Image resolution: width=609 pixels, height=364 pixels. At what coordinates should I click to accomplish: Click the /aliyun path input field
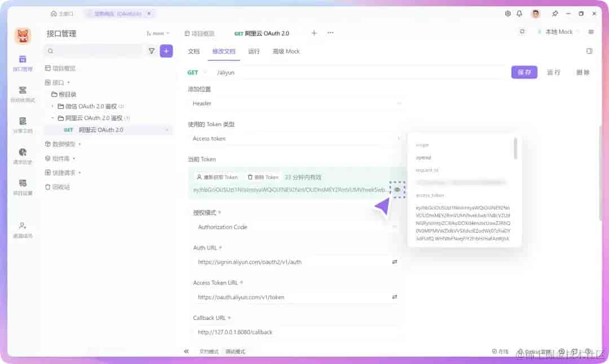point(359,73)
